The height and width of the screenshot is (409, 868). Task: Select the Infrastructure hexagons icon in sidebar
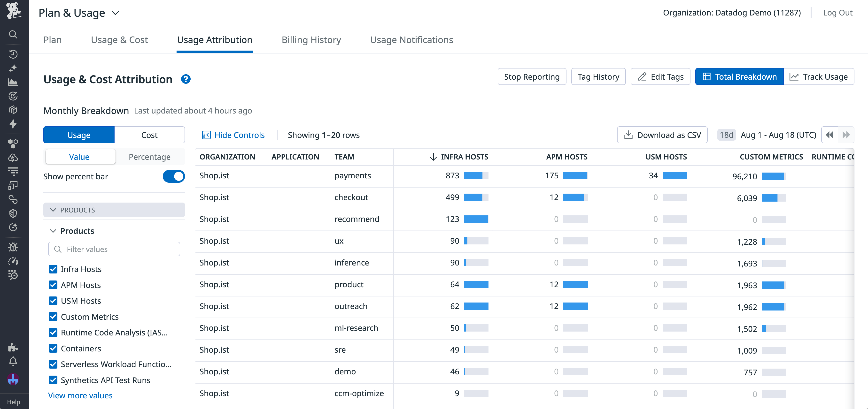click(x=13, y=143)
